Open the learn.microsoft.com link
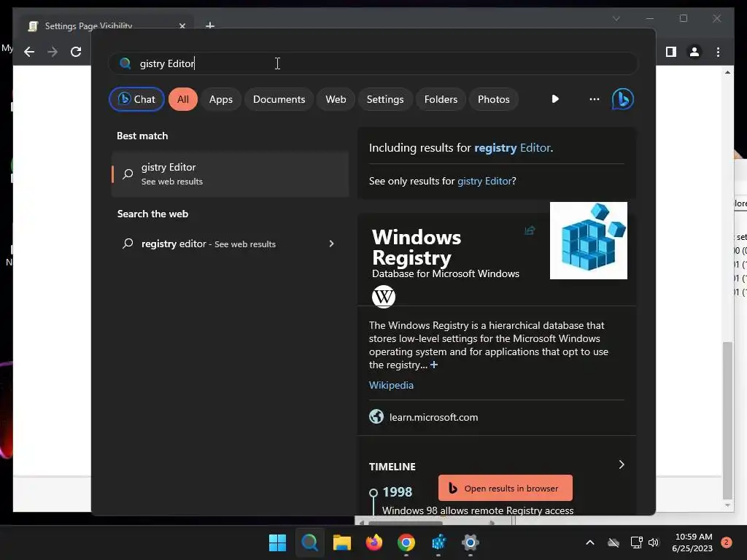The height and width of the screenshot is (560, 747). point(433,417)
